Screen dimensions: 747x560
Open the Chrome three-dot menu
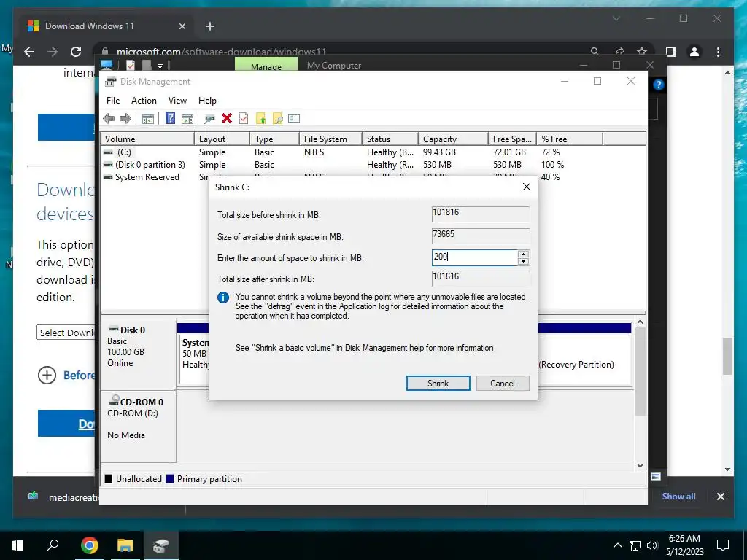click(719, 52)
